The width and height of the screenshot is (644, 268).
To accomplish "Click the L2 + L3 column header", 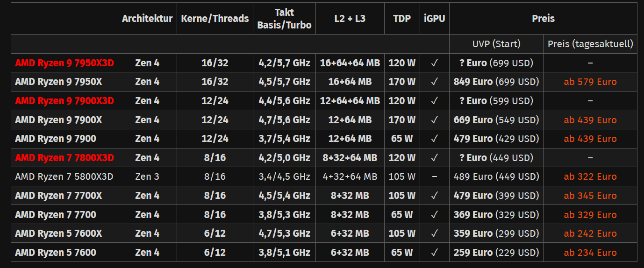I will pyautogui.click(x=350, y=19).
